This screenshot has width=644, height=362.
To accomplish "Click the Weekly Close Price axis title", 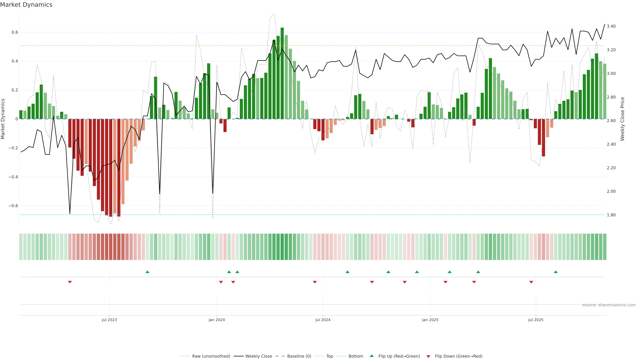I will tap(622, 119).
